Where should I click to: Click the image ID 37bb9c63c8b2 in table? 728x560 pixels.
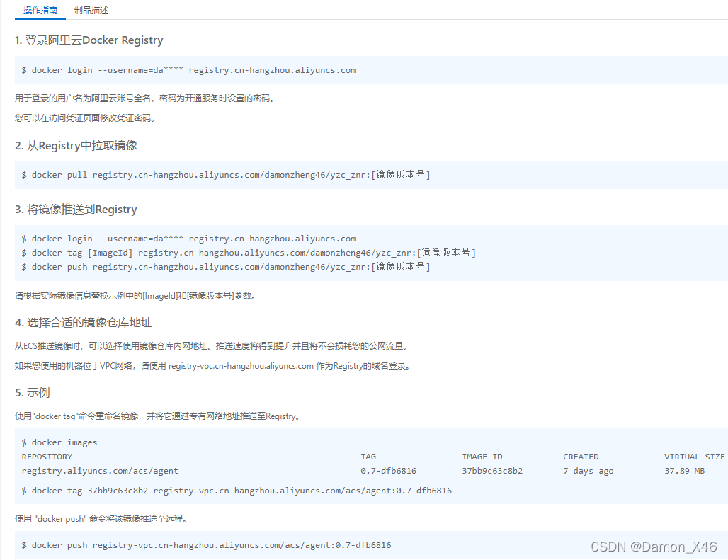(492, 471)
